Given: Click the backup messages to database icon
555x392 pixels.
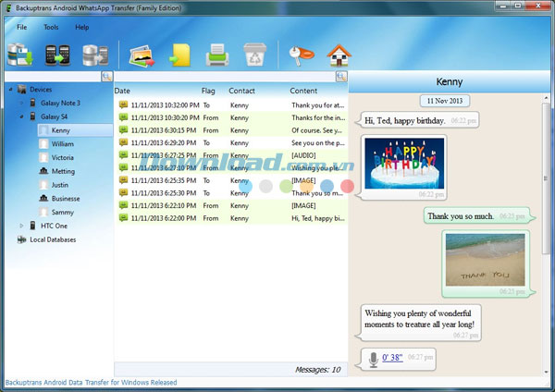Looking at the screenshot, I should [x=19, y=55].
